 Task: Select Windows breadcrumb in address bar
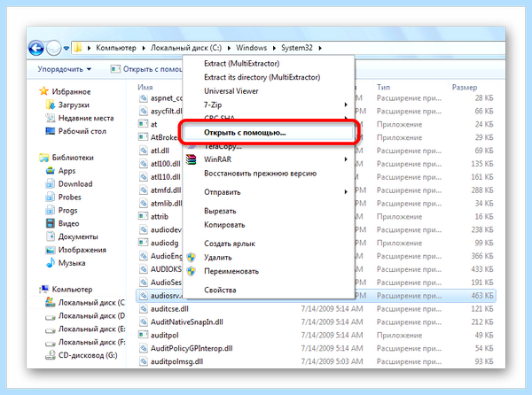click(252, 48)
